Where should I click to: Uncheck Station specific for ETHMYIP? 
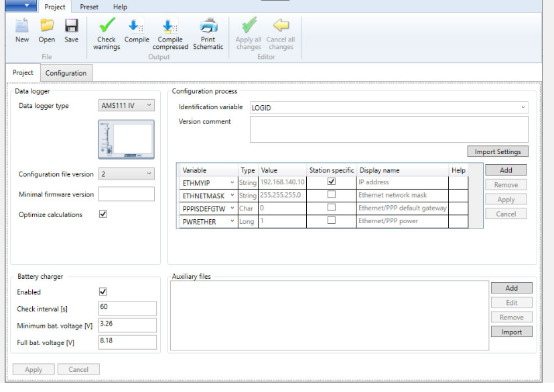click(x=332, y=182)
